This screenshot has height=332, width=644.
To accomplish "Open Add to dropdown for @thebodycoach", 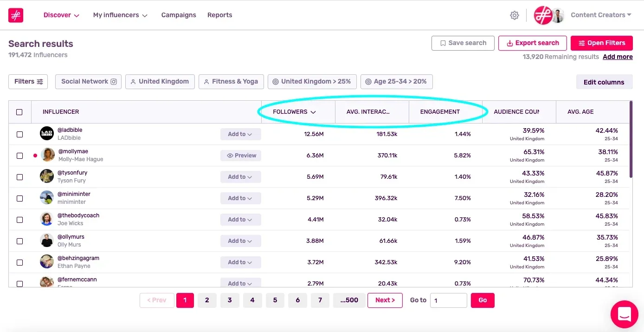I will pyautogui.click(x=240, y=220).
